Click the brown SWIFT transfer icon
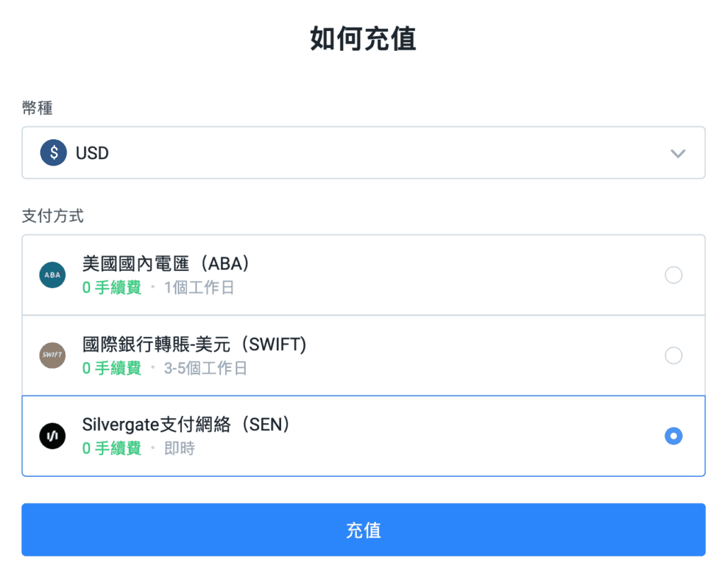725x588 pixels. pyautogui.click(x=52, y=355)
